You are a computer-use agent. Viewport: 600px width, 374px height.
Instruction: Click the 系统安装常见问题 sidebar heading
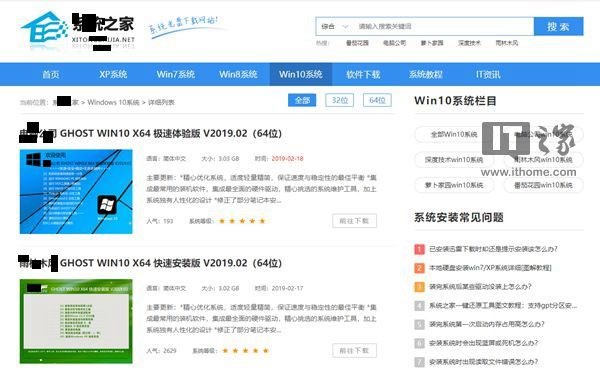458,217
